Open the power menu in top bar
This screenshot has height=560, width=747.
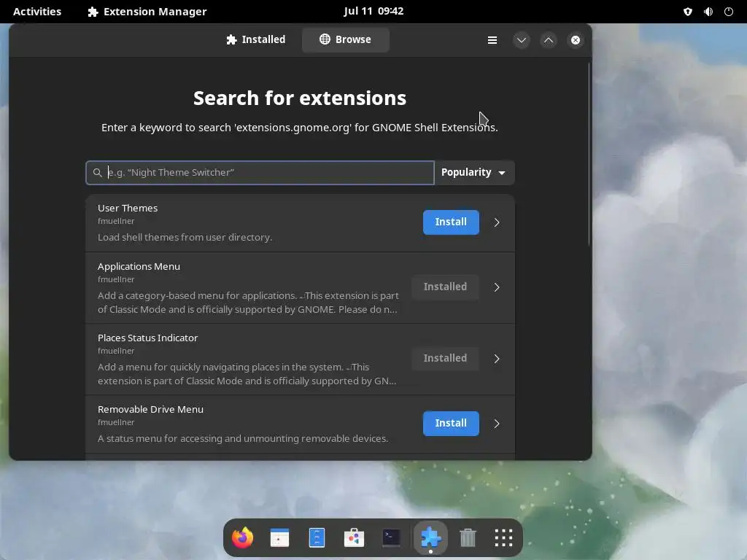pyautogui.click(x=729, y=12)
